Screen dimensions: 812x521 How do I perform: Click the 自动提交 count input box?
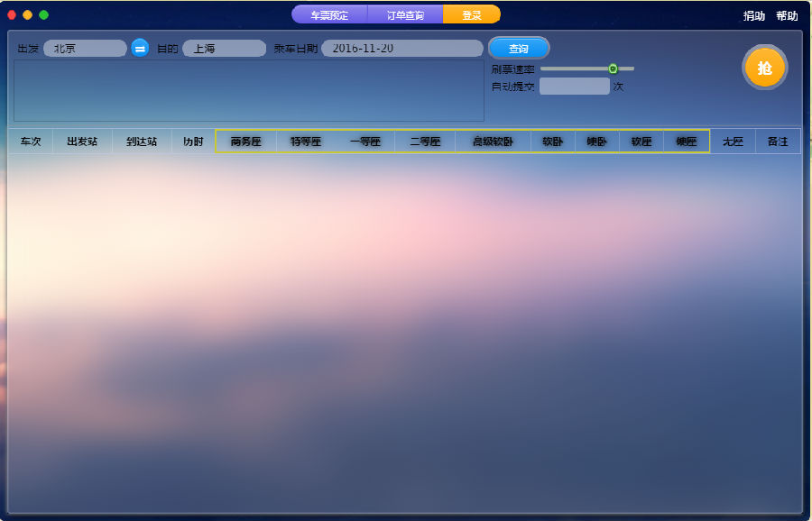(575, 87)
